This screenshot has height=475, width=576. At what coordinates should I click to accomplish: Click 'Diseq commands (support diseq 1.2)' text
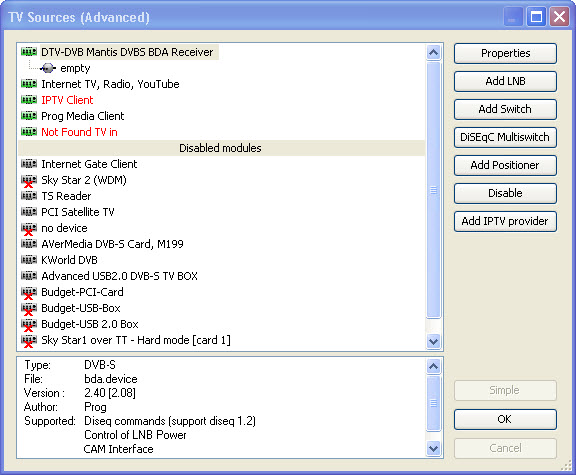pyautogui.click(x=170, y=421)
